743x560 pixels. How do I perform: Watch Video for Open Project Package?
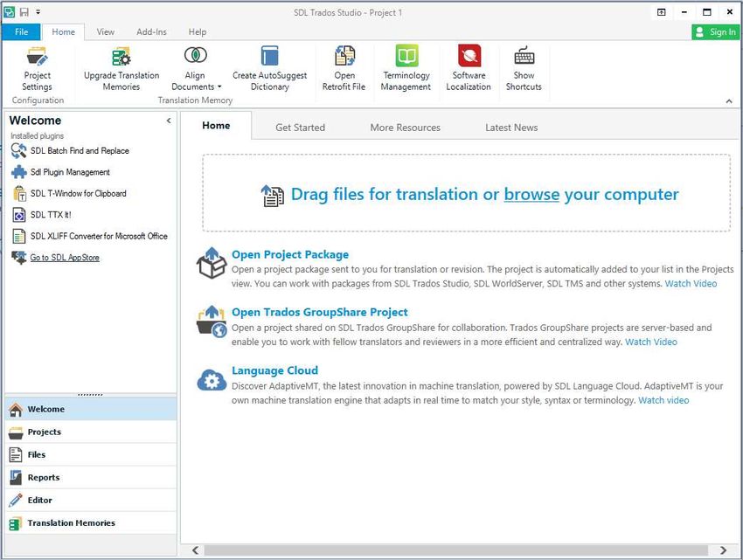691,283
